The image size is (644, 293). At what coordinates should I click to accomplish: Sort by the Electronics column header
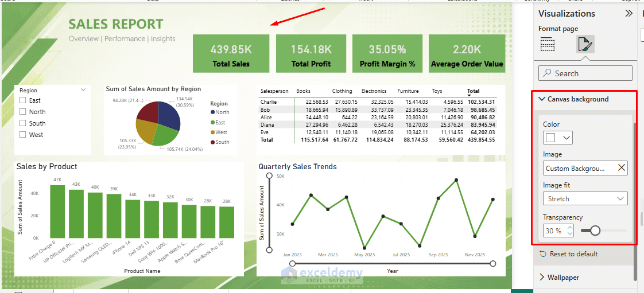374,91
